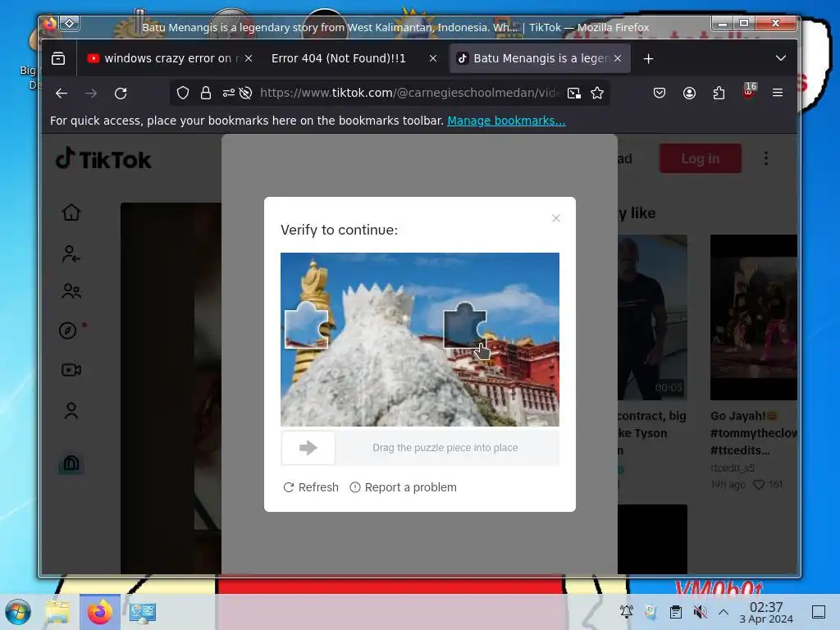Click the Firefox View icon
This screenshot has width=840, height=630.
pyautogui.click(x=58, y=58)
